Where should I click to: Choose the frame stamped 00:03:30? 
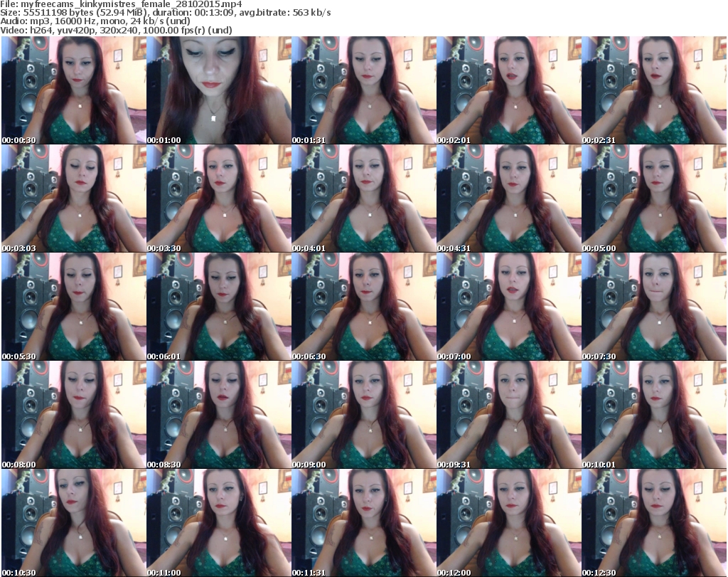[x=219, y=198]
